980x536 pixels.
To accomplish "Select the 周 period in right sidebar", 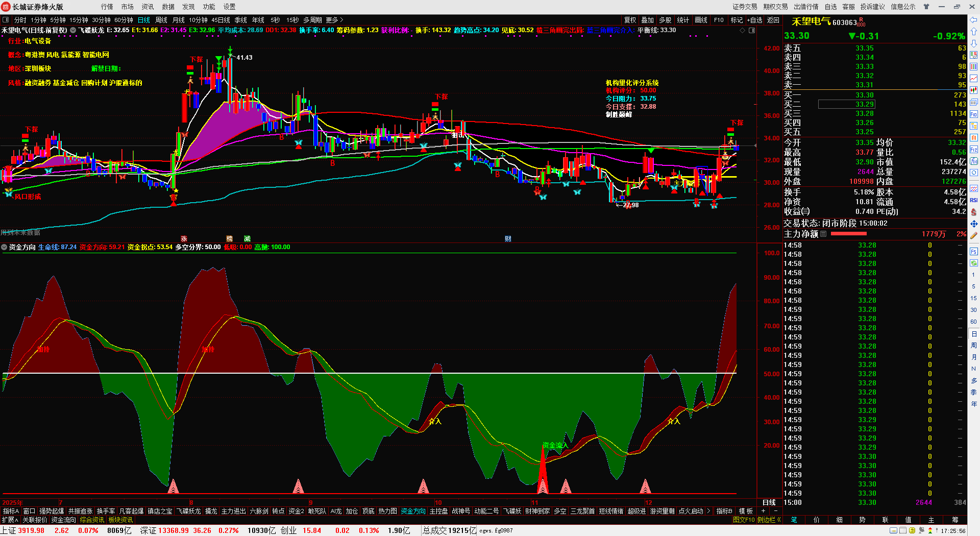I will point(974,346).
